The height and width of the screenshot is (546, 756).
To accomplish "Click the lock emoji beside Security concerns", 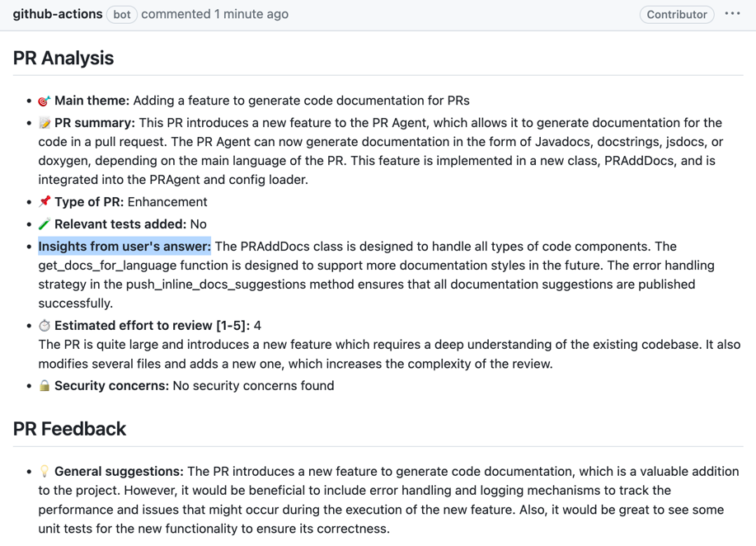I will pyautogui.click(x=45, y=386).
